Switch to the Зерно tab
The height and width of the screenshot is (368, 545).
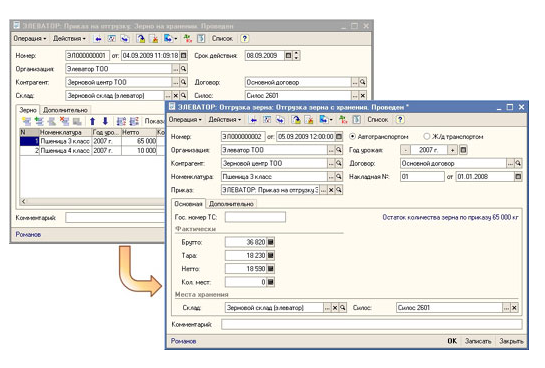pyautogui.click(x=28, y=110)
